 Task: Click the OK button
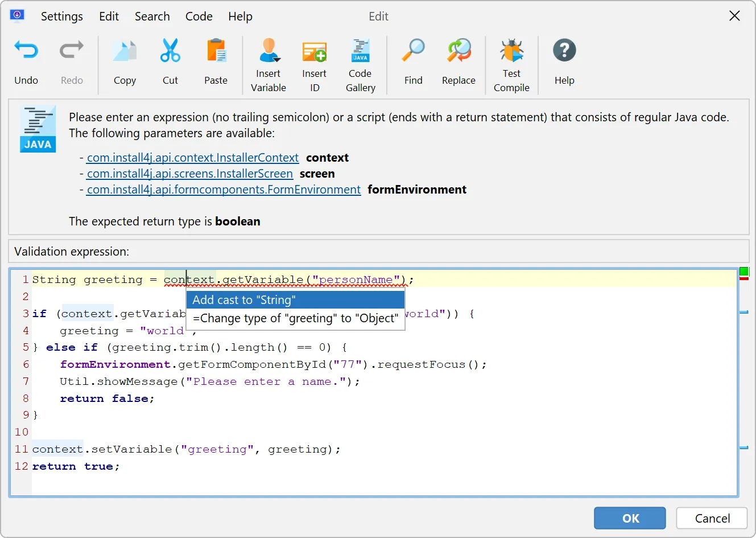[x=630, y=518]
